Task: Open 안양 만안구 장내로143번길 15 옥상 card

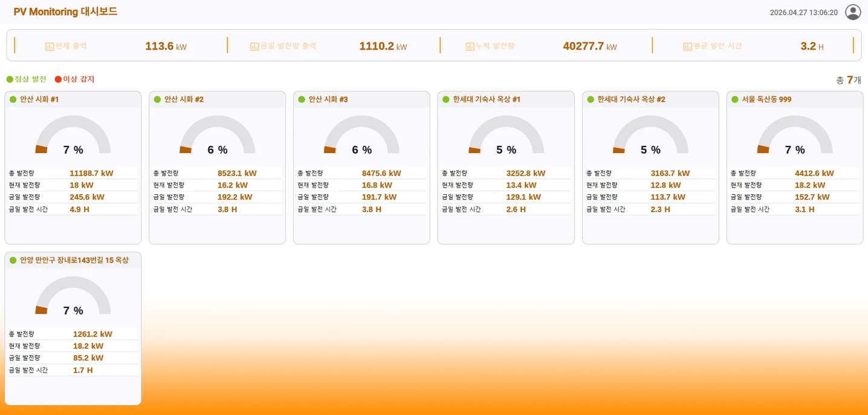Action: pyautogui.click(x=73, y=328)
